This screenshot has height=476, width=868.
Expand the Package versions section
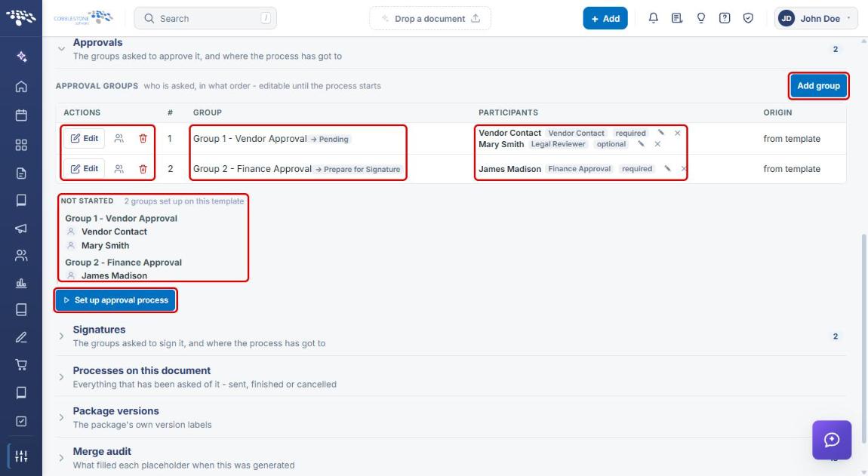(x=61, y=417)
